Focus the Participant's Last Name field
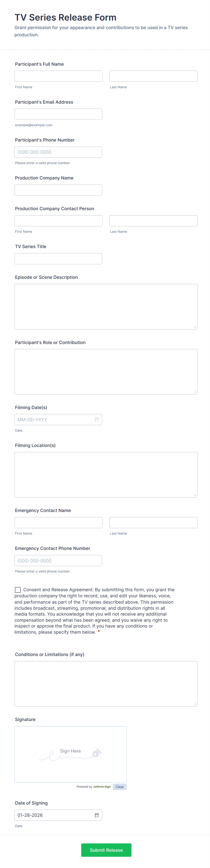The width and height of the screenshot is (210, 868). [153, 76]
